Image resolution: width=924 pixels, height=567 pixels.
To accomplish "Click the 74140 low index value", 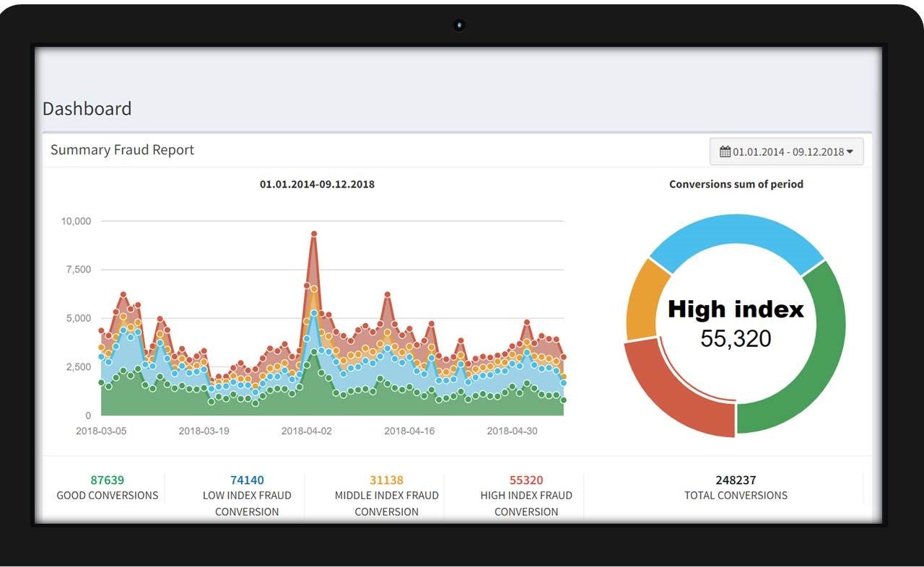I will point(247,480).
